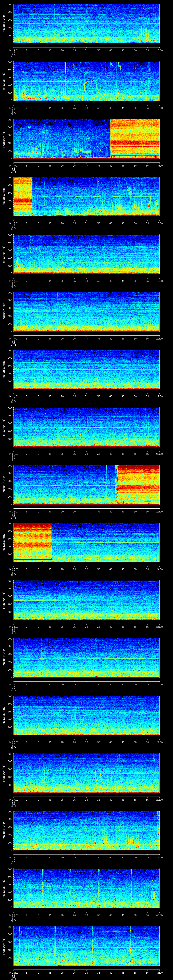Click the red noise block in the 14:23:00 panel
The height and width of the screenshot is (980, 173).
coord(33,542)
